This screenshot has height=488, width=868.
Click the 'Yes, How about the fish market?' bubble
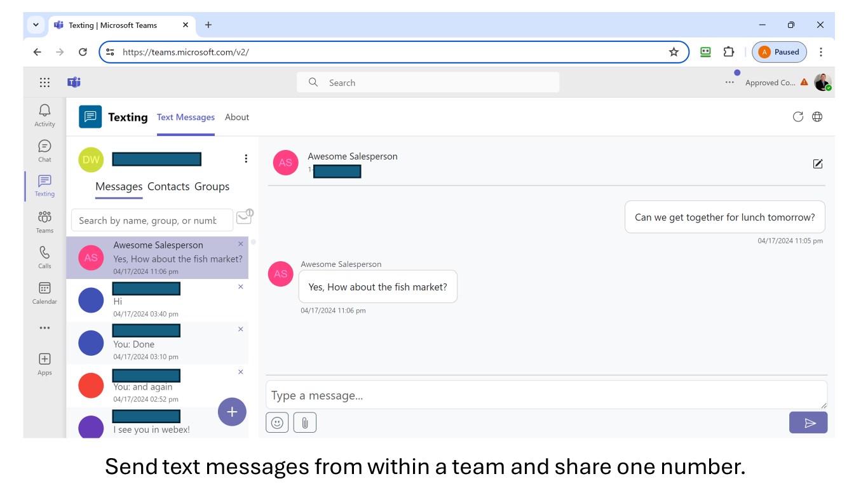coord(377,287)
